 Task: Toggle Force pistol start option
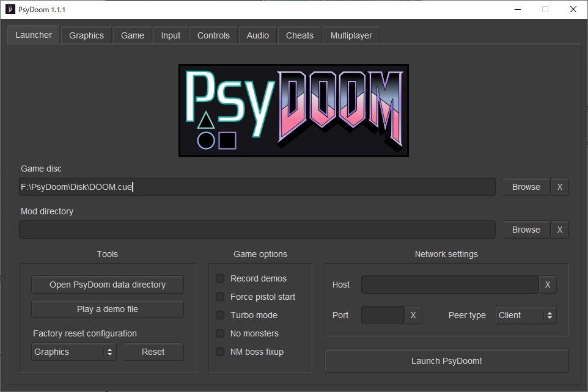pyautogui.click(x=220, y=297)
